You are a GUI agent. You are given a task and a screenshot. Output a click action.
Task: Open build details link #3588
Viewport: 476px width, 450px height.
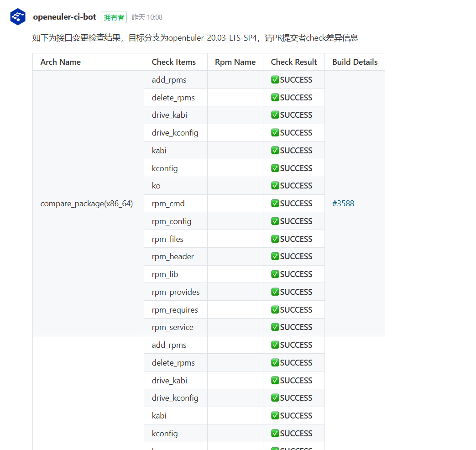pos(343,204)
